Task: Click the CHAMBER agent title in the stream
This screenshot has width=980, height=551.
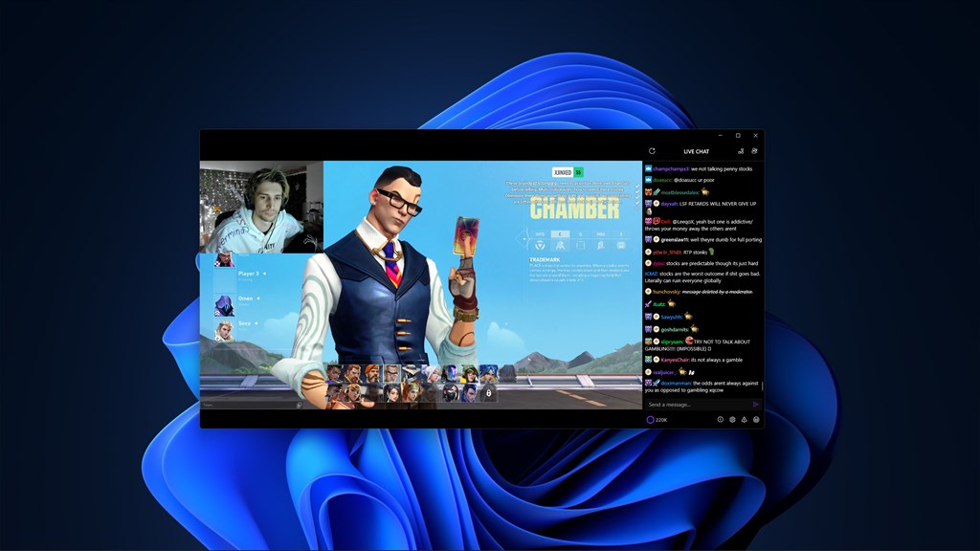Action: 575,209
